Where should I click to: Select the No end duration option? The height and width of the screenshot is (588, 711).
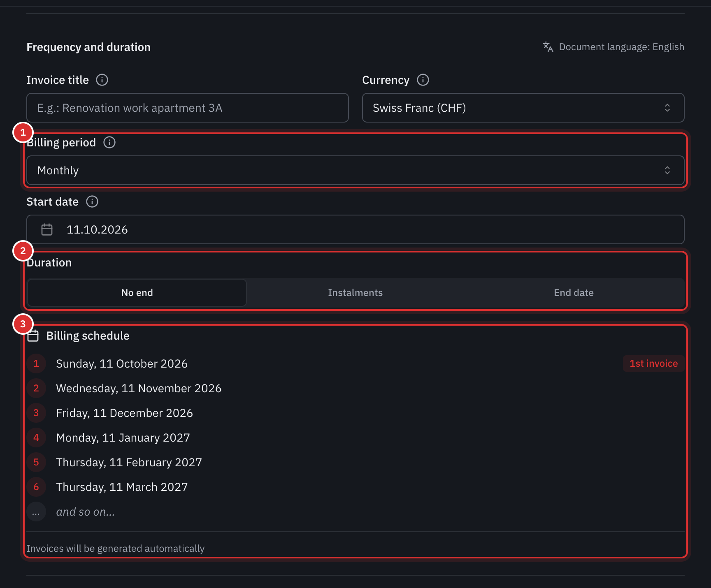pos(137,293)
